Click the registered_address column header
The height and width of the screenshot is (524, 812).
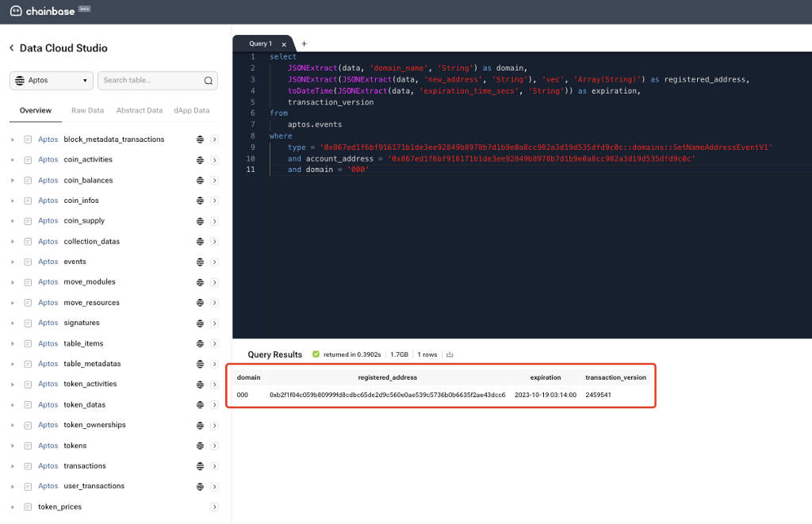[x=387, y=377]
